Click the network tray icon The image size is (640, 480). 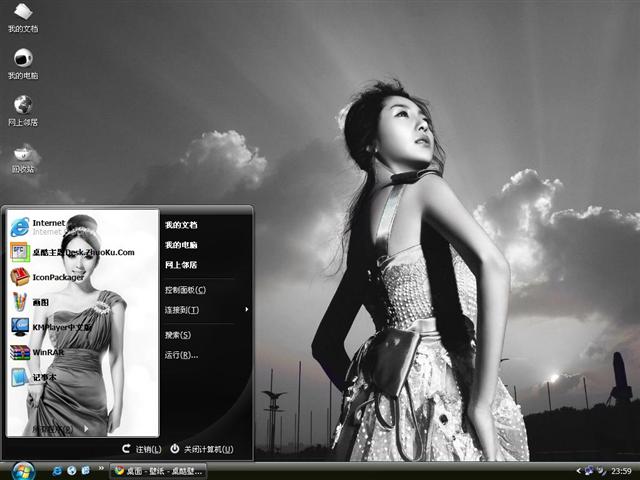pos(589,471)
